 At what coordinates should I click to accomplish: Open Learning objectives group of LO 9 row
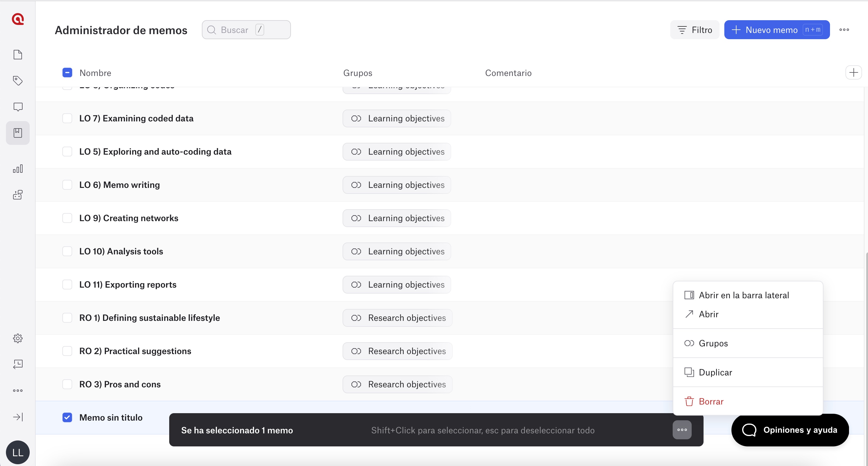(397, 218)
